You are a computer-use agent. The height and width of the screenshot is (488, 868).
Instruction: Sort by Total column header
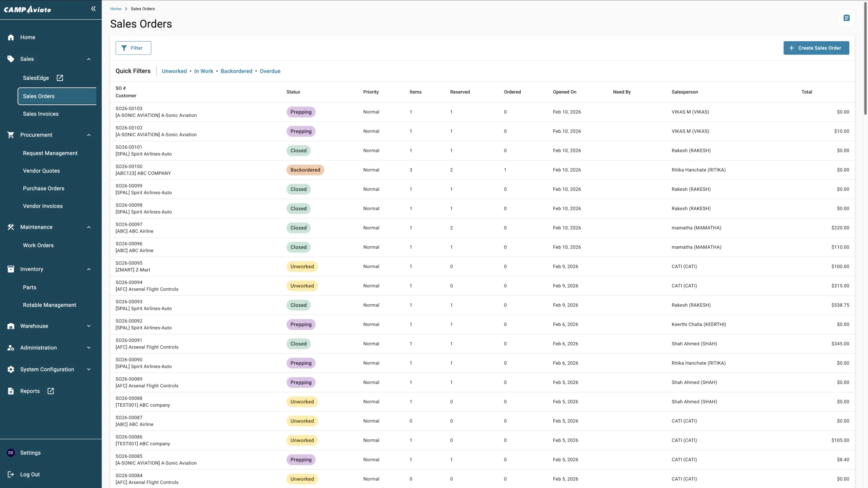(807, 92)
